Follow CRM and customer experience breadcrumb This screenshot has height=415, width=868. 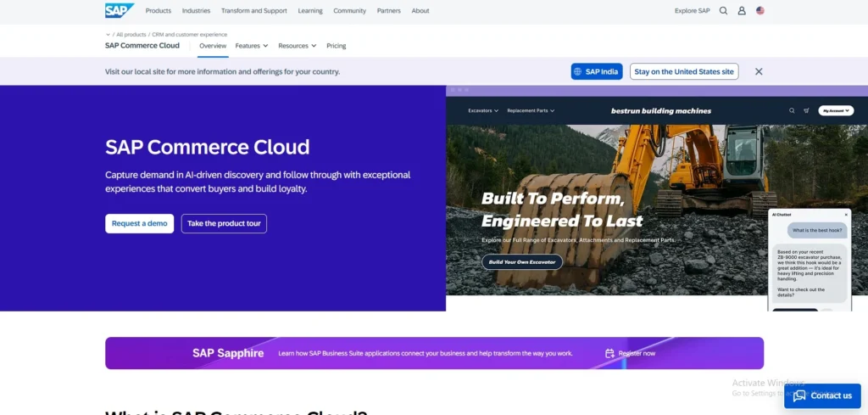point(190,34)
